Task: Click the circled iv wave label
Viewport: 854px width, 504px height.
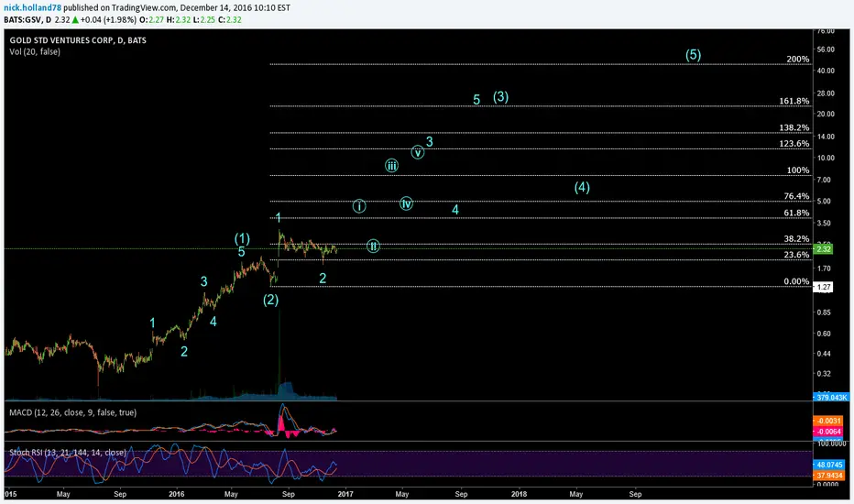Action: (x=406, y=203)
